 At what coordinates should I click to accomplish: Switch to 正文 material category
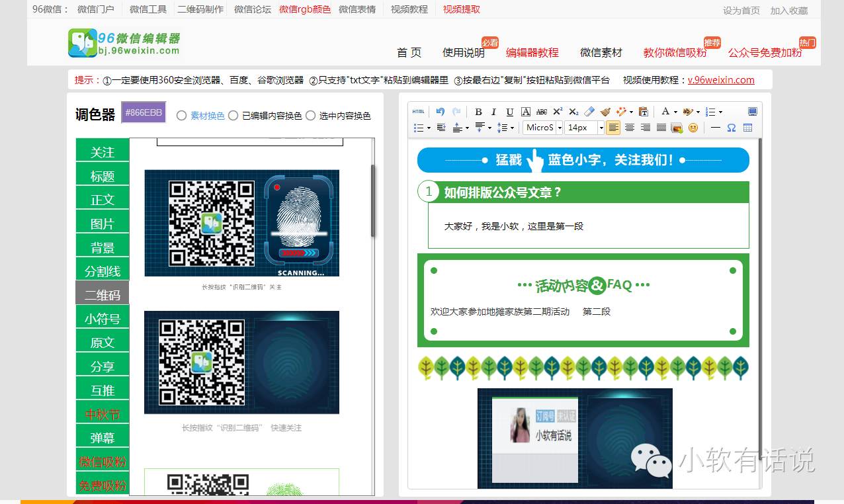point(103,200)
